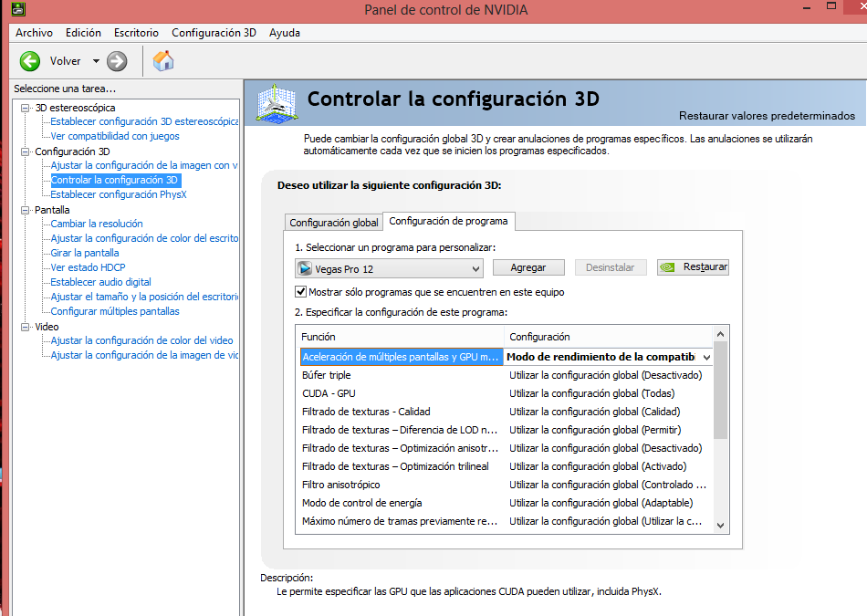
Task: Open Ajustar la configuración de la imagen con vista previa
Action: pyautogui.click(x=144, y=165)
